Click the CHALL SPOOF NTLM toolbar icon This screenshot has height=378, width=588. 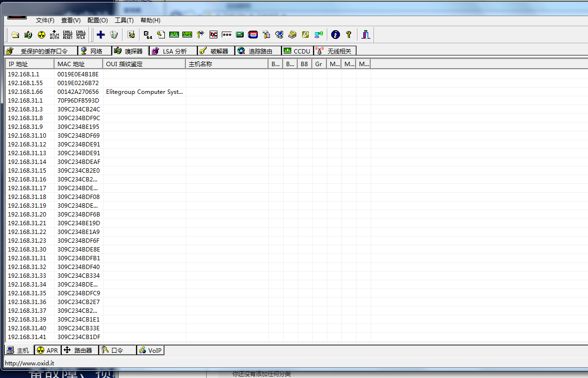[81, 35]
